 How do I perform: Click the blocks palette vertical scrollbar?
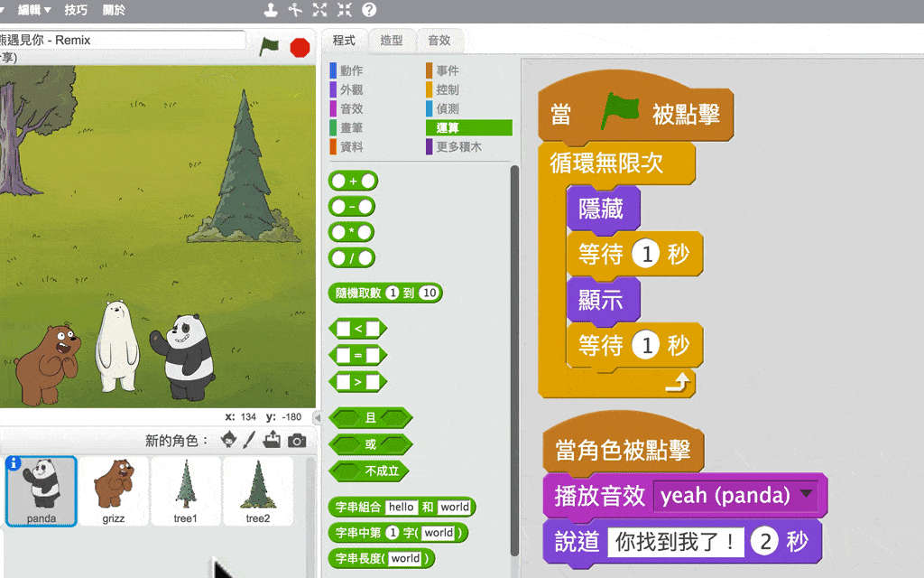click(514, 359)
